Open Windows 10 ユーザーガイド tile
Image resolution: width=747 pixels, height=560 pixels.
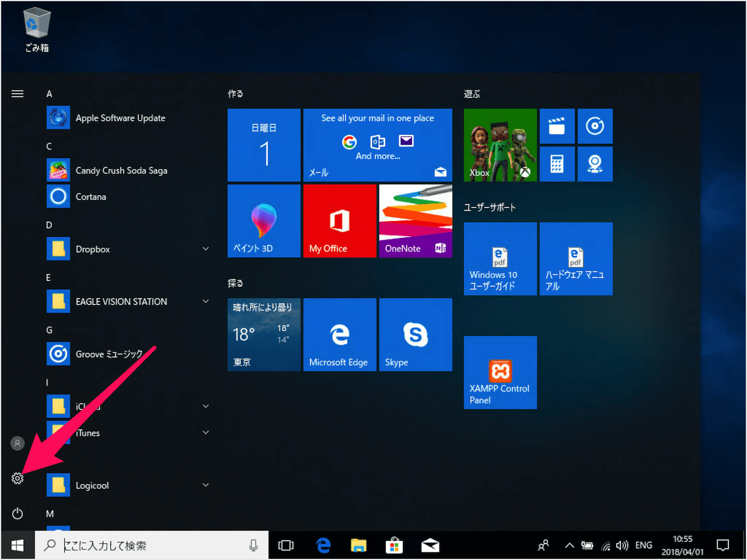pos(500,258)
